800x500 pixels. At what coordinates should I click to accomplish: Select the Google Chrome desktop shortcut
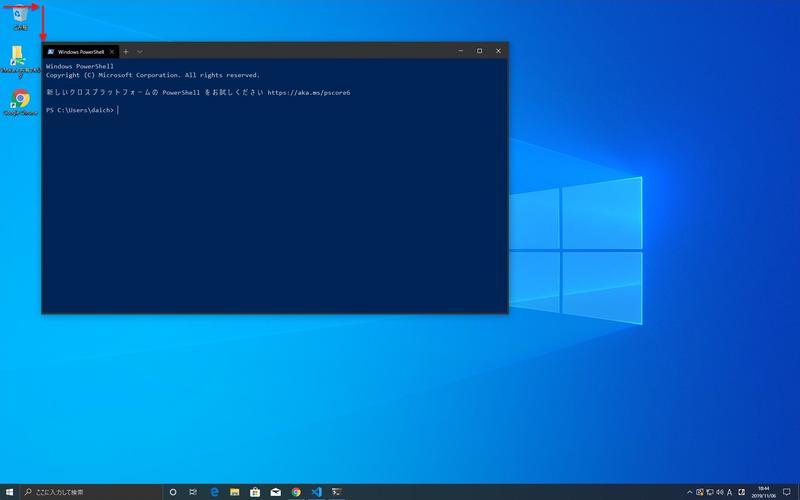[x=20, y=103]
